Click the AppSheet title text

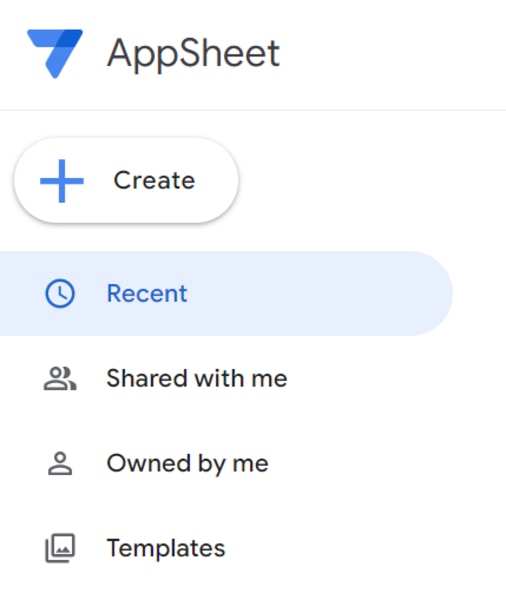pos(193,53)
